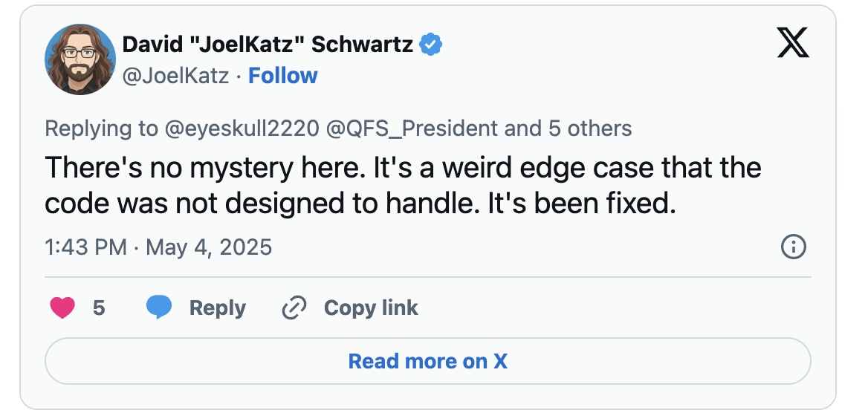This screenshot has width=868, height=413.
Task: Click the like count of 5
Action: 99,308
